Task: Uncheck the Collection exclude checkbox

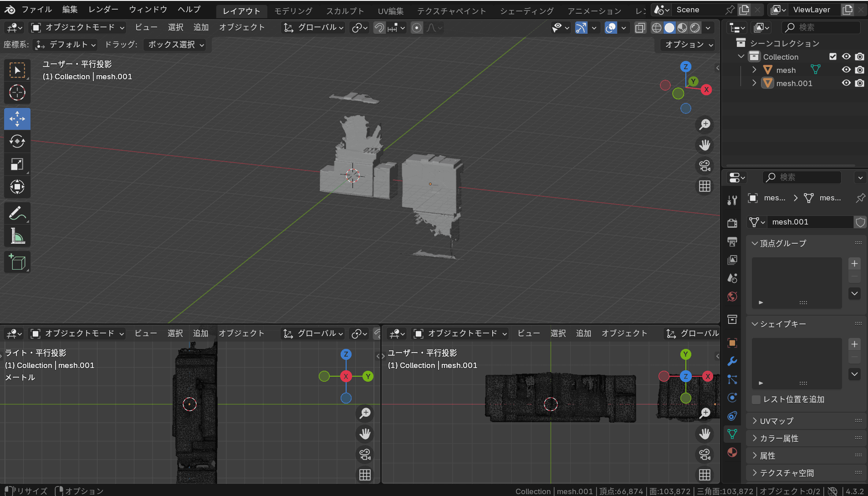Action: 833,56
